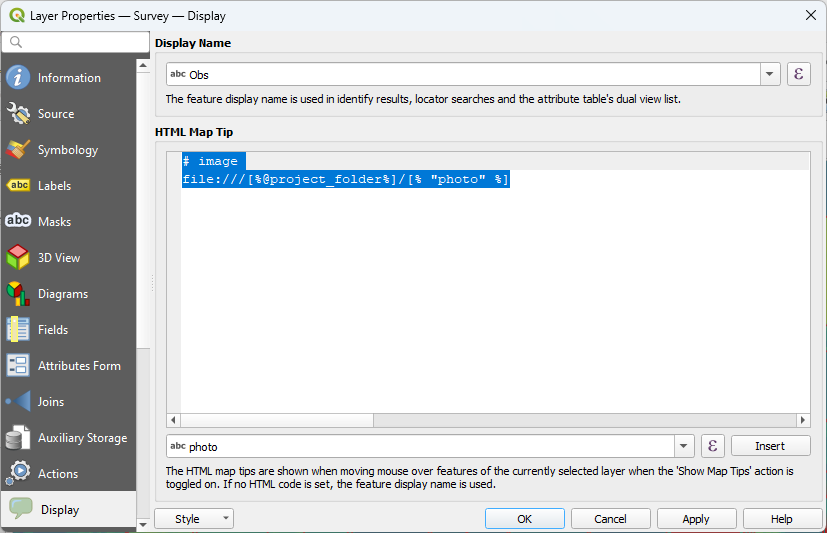Switch to the Joins tab

click(50, 402)
